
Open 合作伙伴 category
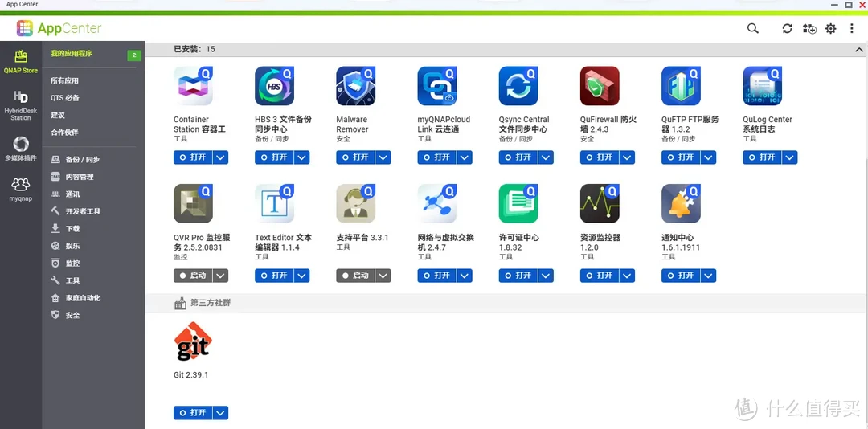pyautogui.click(x=64, y=133)
